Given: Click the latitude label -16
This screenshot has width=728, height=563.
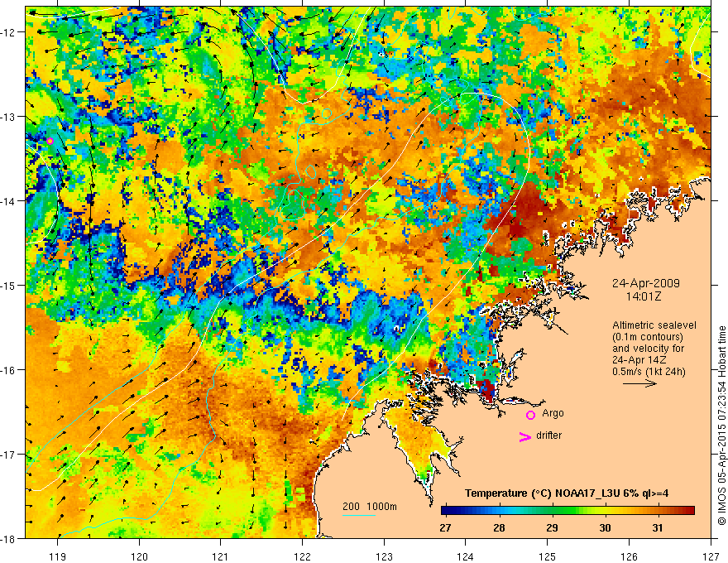Looking at the screenshot, I should point(9,370).
